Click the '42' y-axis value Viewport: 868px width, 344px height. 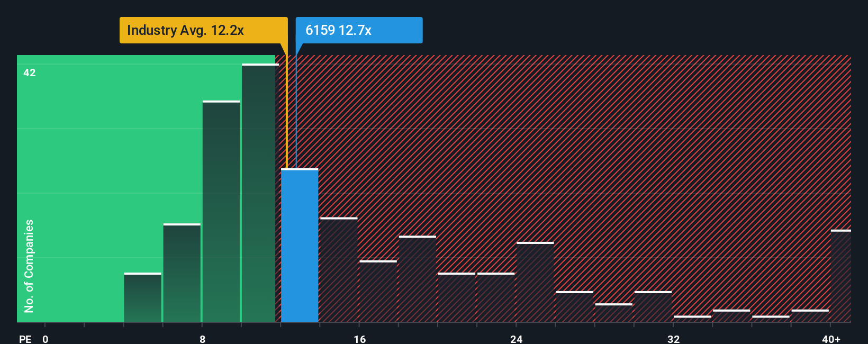click(x=30, y=73)
